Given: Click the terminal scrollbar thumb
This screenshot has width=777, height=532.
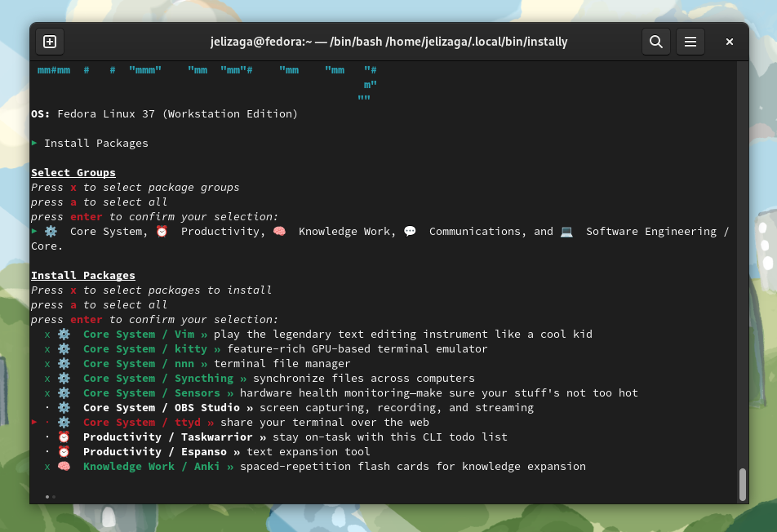Looking at the screenshot, I should coord(743,485).
